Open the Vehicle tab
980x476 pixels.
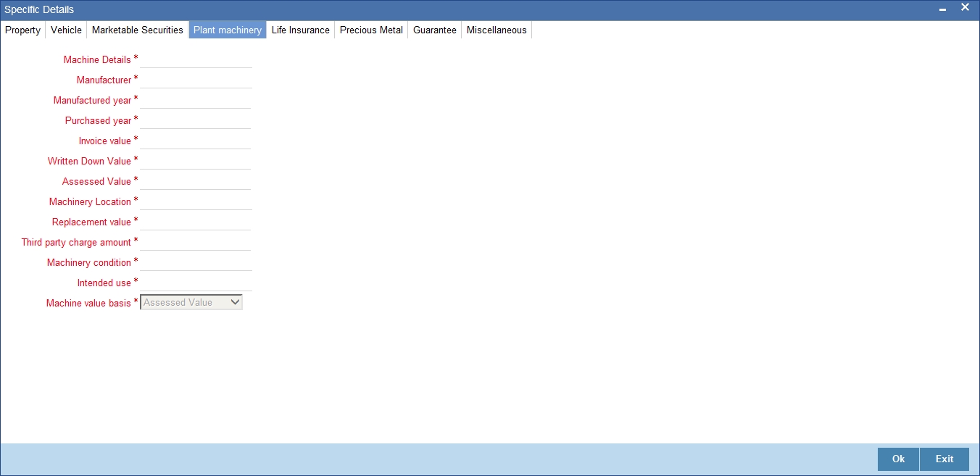pos(66,30)
